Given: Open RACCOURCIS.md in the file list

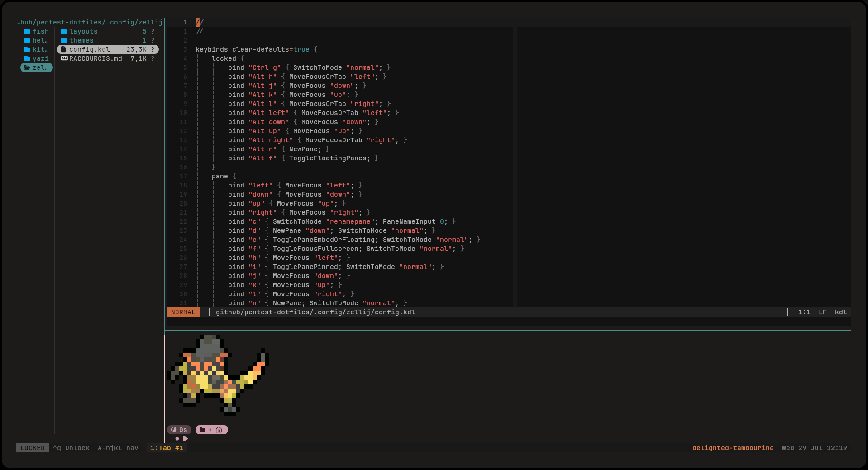Looking at the screenshot, I should [108, 58].
